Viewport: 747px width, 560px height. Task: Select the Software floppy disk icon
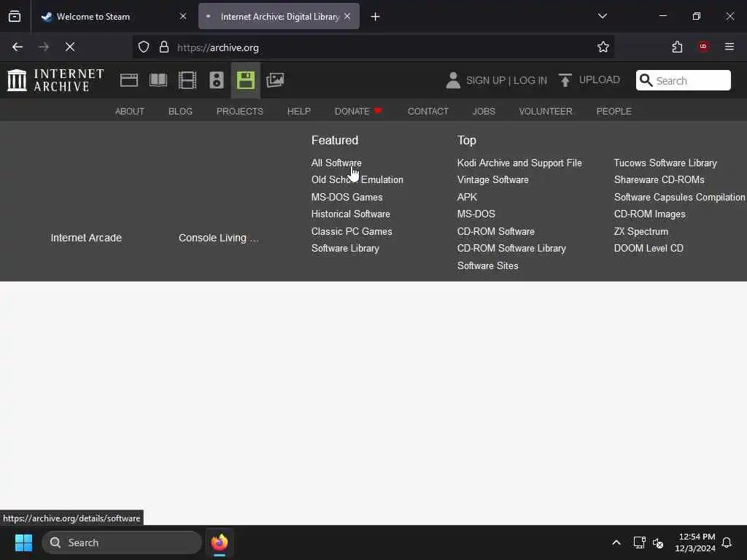click(x=246, y=80)
